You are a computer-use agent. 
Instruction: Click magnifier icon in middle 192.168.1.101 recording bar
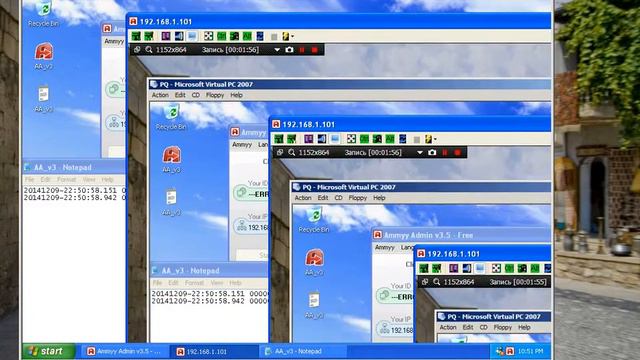[x=292, y=153]
